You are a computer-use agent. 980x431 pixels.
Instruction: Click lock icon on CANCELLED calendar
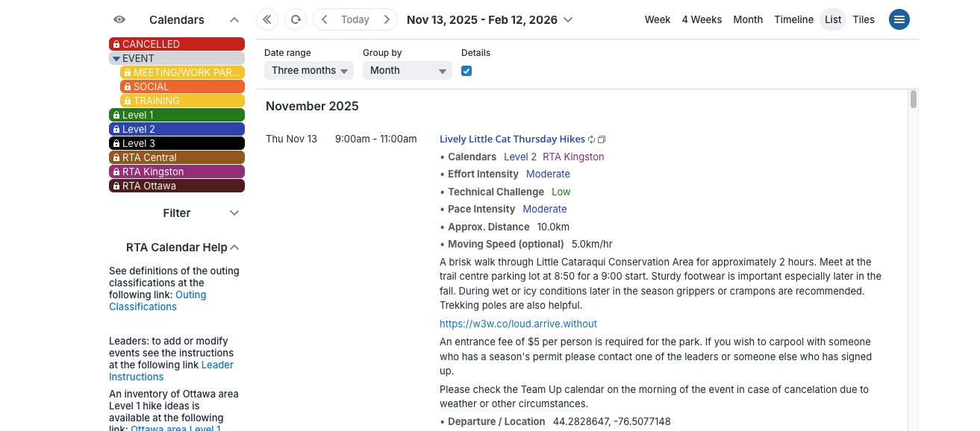click(116, 45)
